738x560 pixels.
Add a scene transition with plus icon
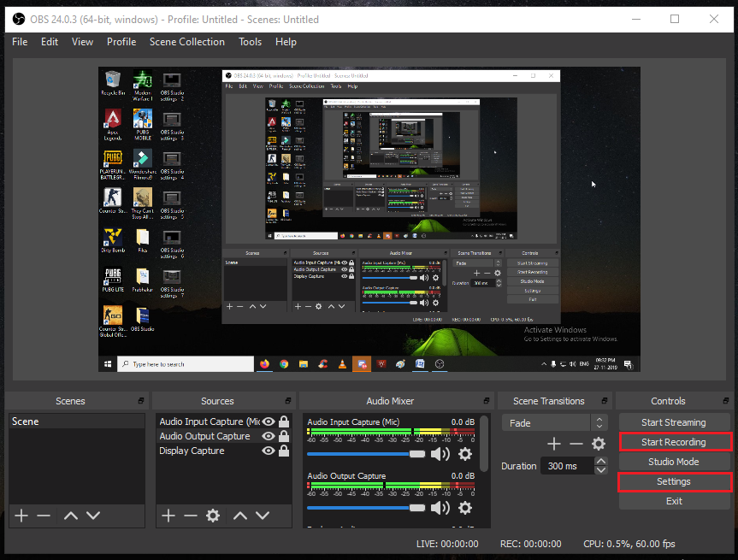[554, 444]
